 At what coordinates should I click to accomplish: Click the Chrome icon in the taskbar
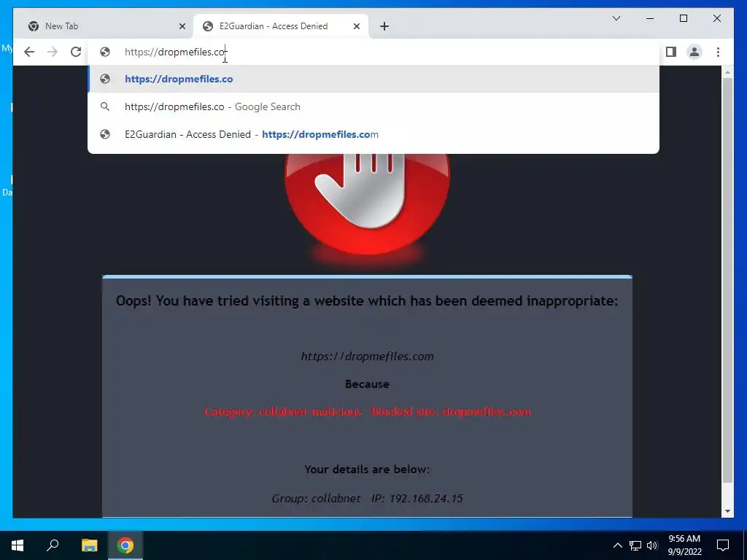click(125, 545)
